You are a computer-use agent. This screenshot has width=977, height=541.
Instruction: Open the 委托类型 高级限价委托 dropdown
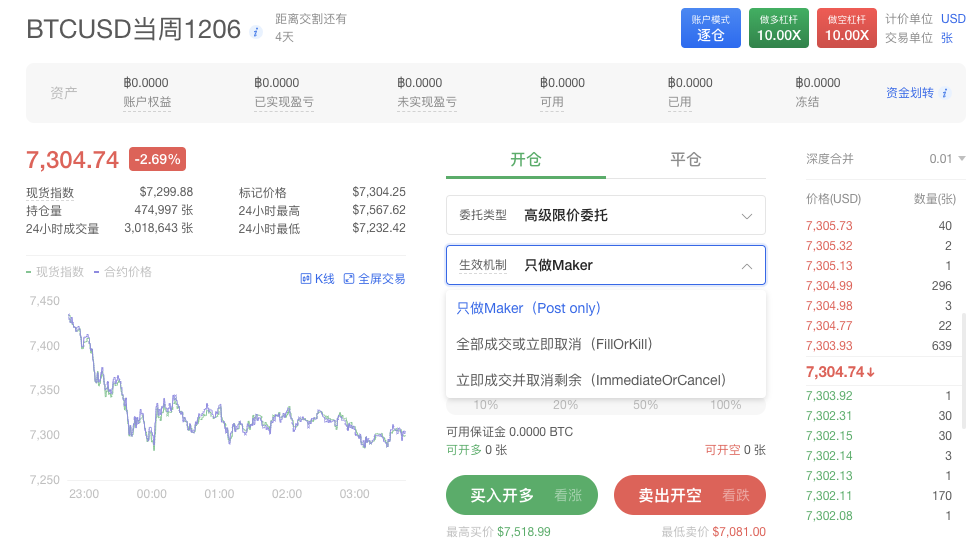[x=606, y=215]
